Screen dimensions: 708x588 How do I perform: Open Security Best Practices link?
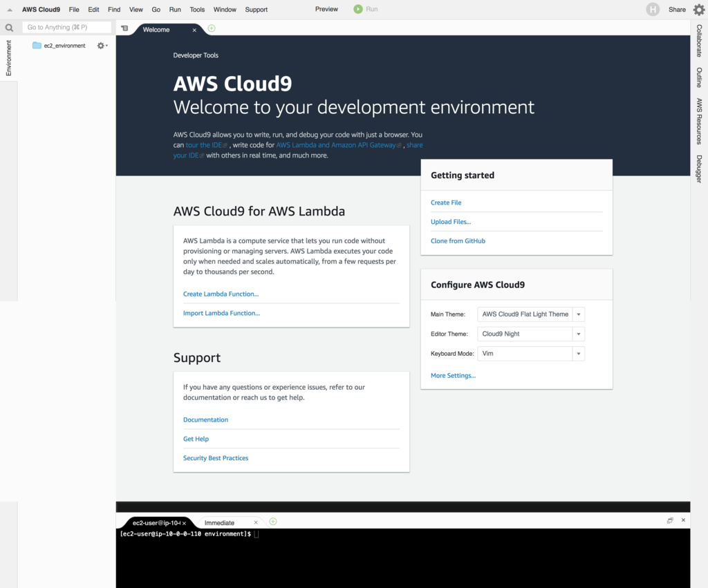216,458
